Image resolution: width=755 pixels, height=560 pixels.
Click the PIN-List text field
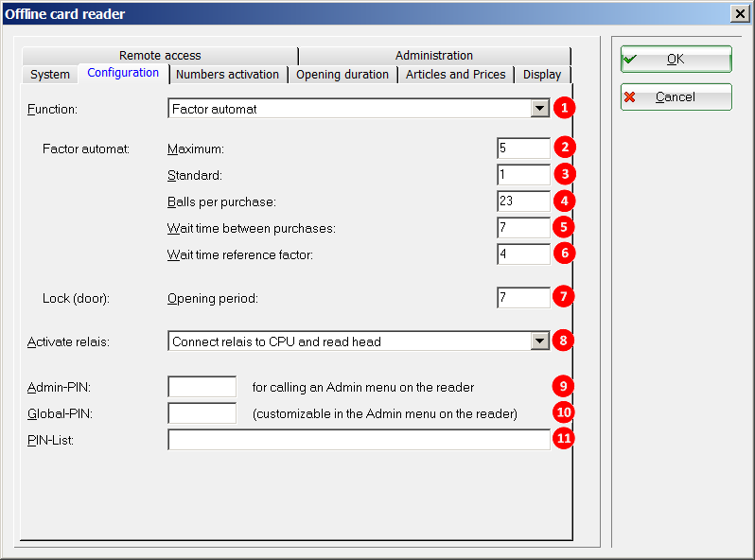(x=358, y=440)
